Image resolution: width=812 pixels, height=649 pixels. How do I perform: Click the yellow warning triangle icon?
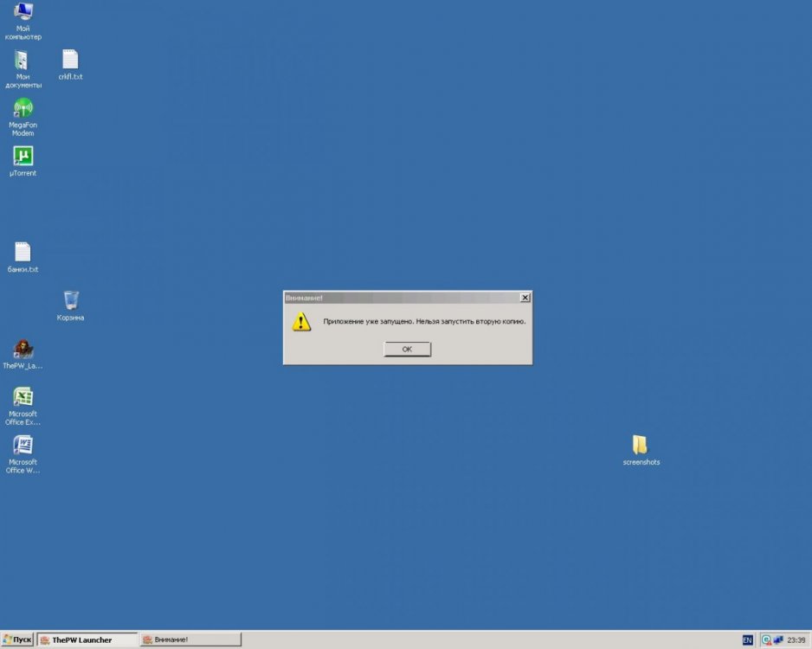(300, 321)
